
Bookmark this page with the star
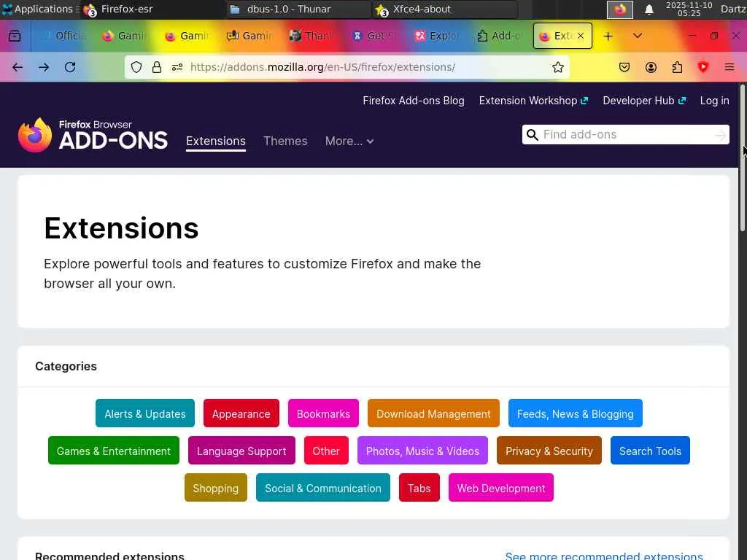558,67
